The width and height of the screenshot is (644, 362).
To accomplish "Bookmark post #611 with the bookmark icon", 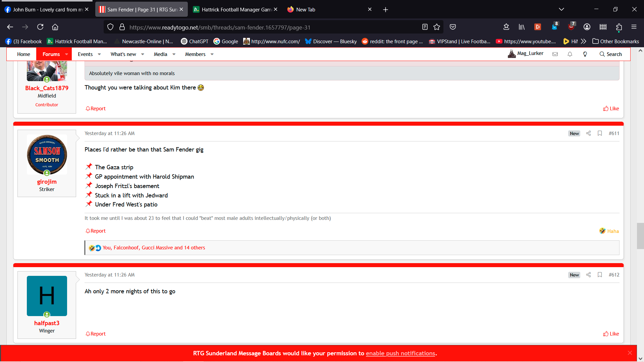I will point(600,133).
